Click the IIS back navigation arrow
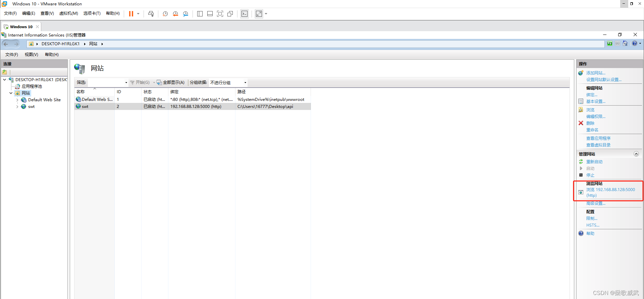Image resolution: width=644 pixels, height=299 pixels. (x=6, y=44)
